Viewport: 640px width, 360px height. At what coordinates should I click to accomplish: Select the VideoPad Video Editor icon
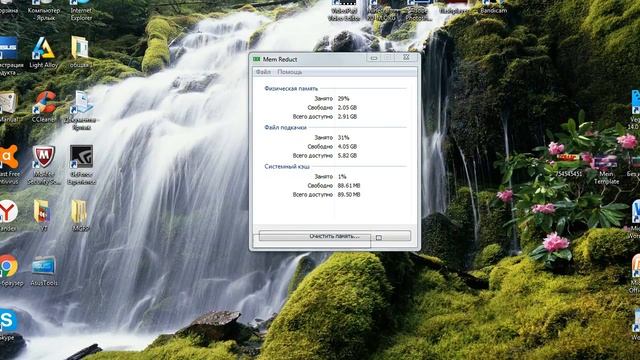(x=344, y=11)
